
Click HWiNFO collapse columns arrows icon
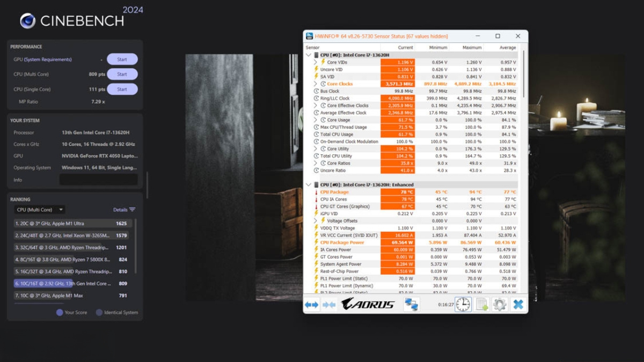329,305
